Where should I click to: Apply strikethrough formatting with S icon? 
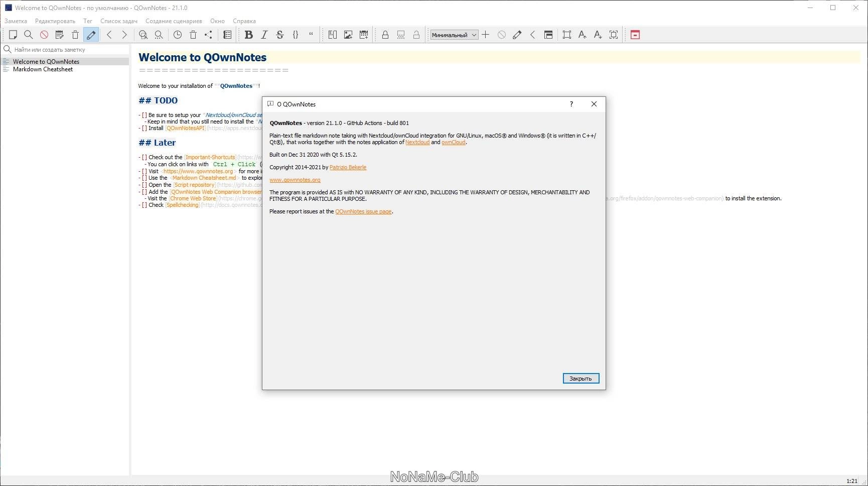(280, 35)
